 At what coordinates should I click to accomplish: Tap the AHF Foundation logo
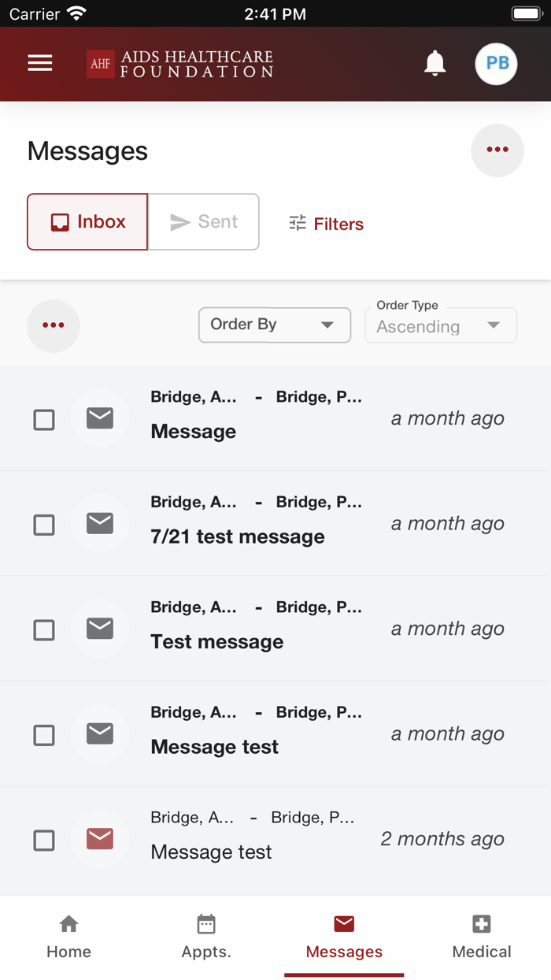click(180, 65)
